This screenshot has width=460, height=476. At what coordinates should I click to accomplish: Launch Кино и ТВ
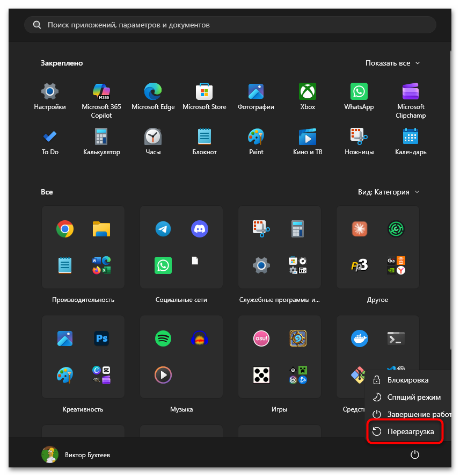click(308, 142)
